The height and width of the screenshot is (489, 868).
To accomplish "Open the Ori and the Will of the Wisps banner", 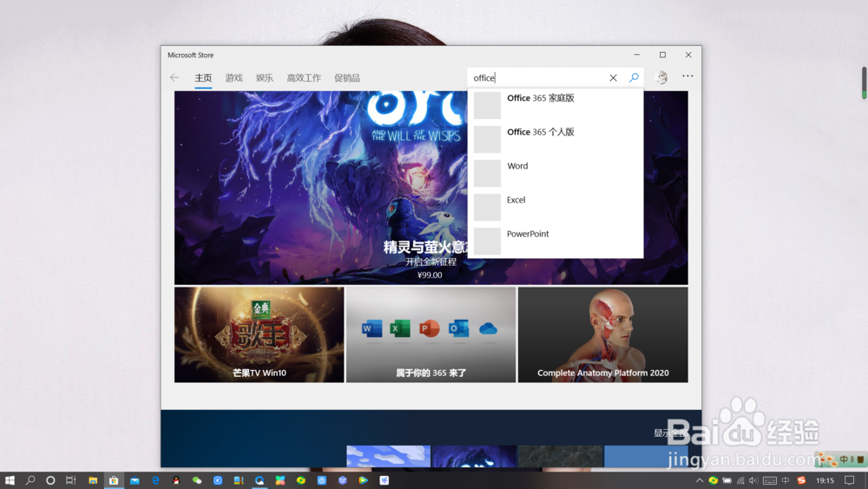I will click(x=321, y=188).
